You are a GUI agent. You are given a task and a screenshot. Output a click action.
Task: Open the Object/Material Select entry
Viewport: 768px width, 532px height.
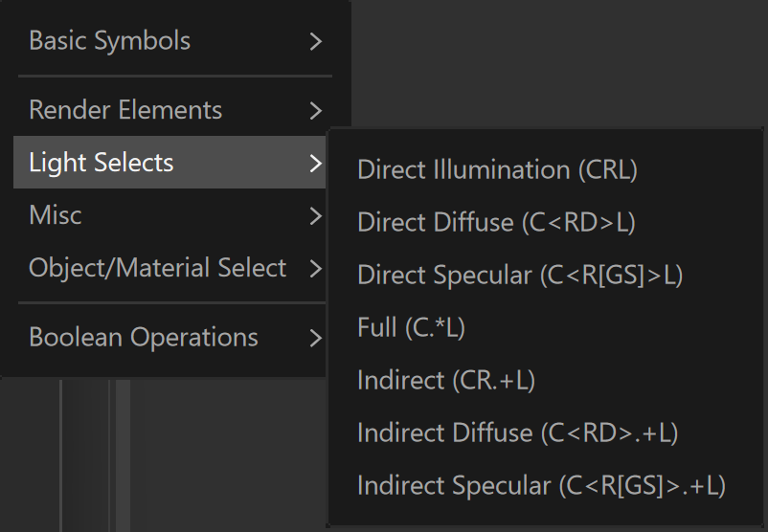169,268
